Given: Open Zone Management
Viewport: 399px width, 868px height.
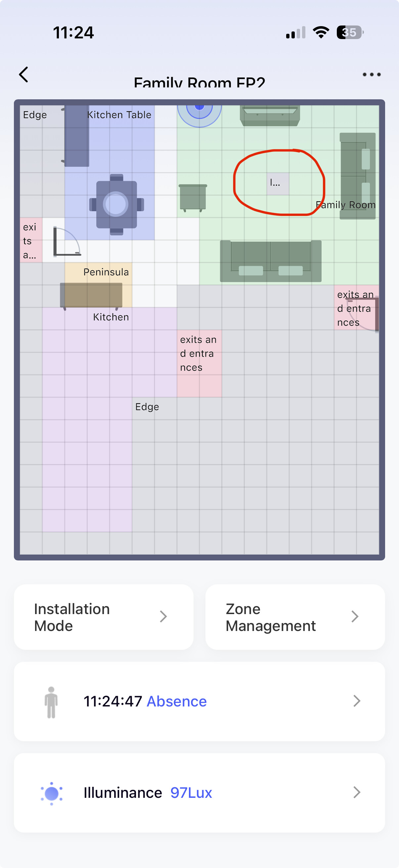Looking at the screenshot, I should [x=295, y=617].
